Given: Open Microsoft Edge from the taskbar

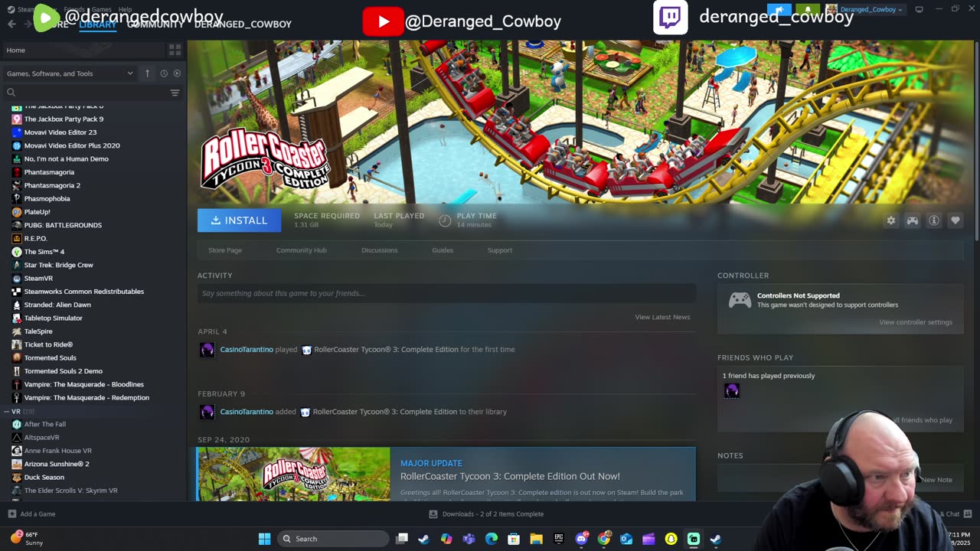Looking at the screenshot, I should point(491,539).
